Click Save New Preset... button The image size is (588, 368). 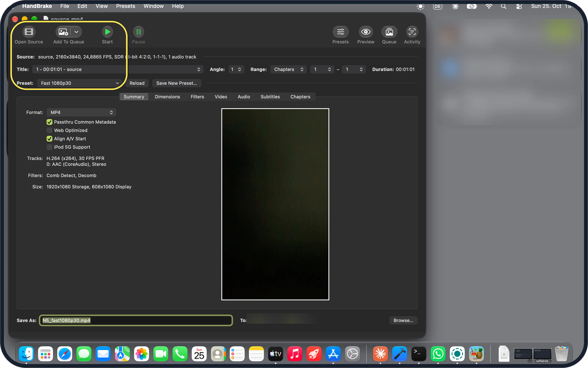(176, 83)
